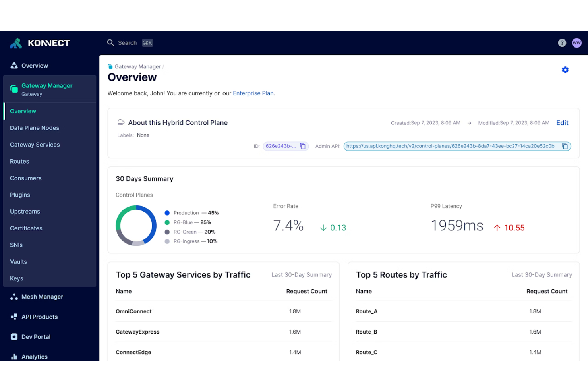Click the API Products sidebar icon

click(13, 317)
